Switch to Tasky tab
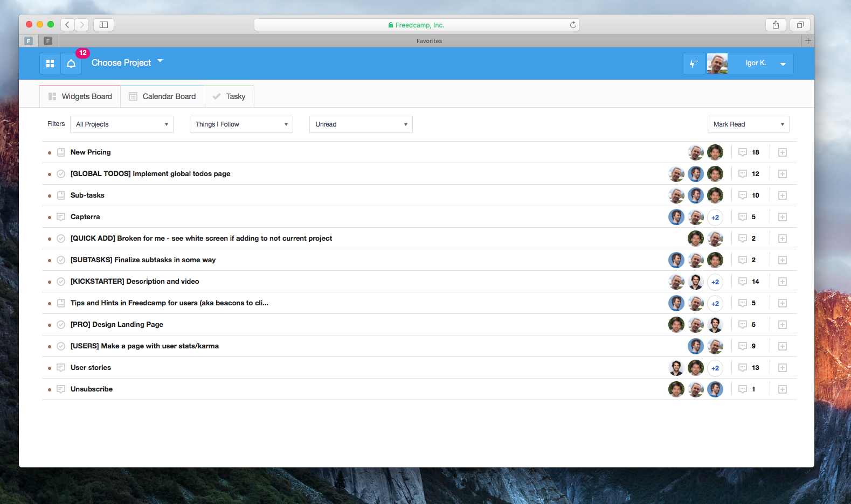 pyautogui.click(x=229, y=96)
